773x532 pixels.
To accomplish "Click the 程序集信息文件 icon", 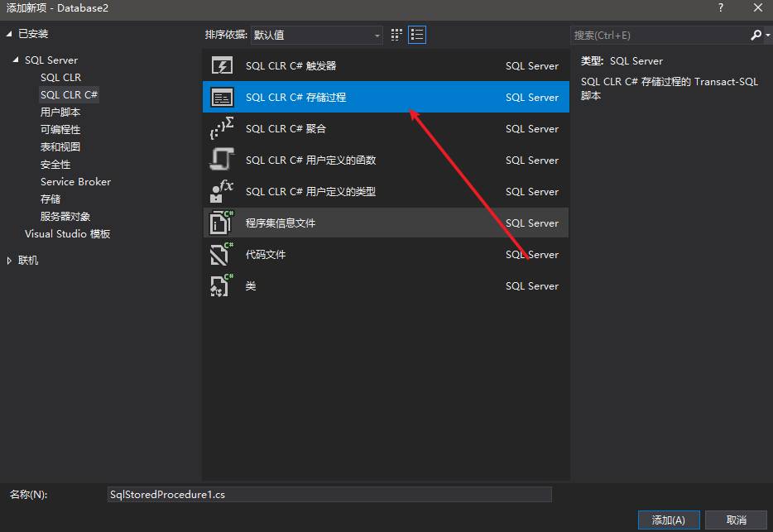I will pyautogui.click(x=222, y=223).
